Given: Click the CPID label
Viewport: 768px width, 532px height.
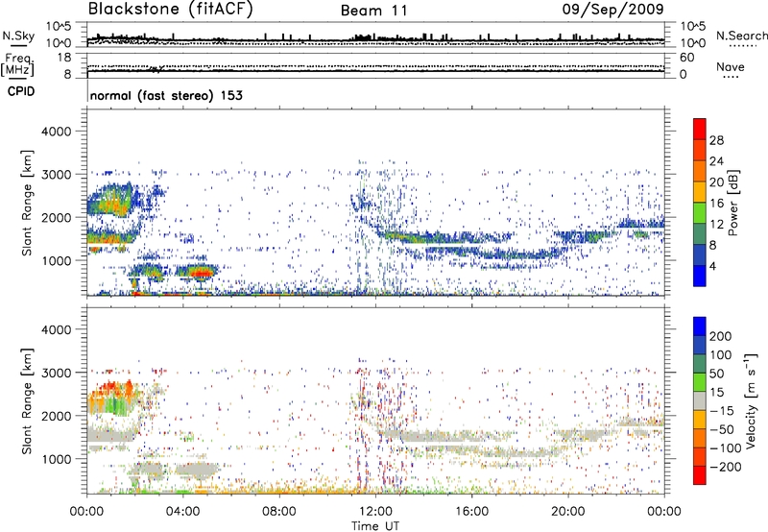Looking at the screenshot, I should (20, 91).
